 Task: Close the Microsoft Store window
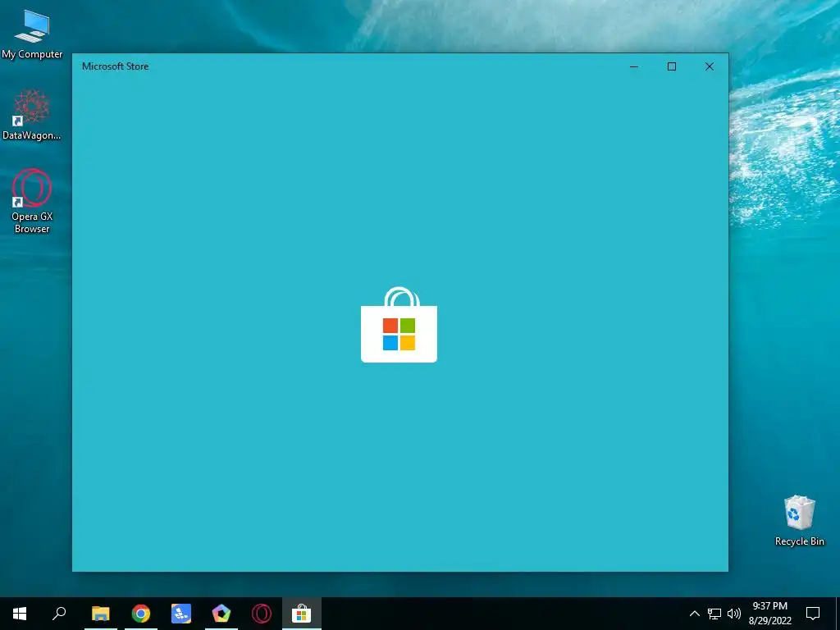point(710,66)
